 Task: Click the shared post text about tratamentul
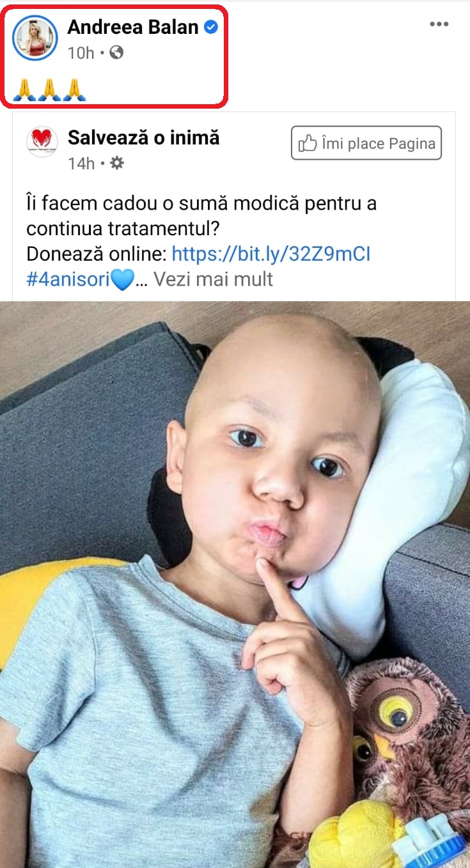point(201,217)
